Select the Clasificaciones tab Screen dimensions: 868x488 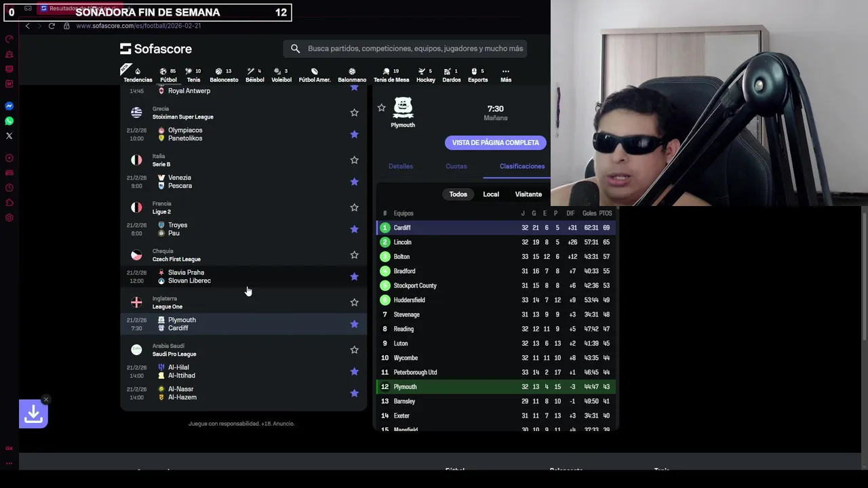click(522, 166)
